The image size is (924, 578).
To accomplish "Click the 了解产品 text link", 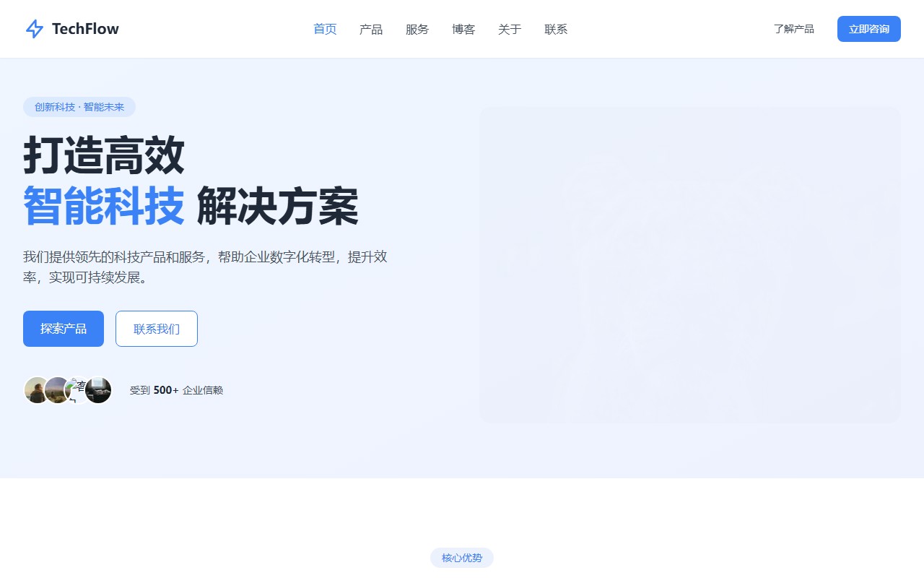I will click(794, 29).
